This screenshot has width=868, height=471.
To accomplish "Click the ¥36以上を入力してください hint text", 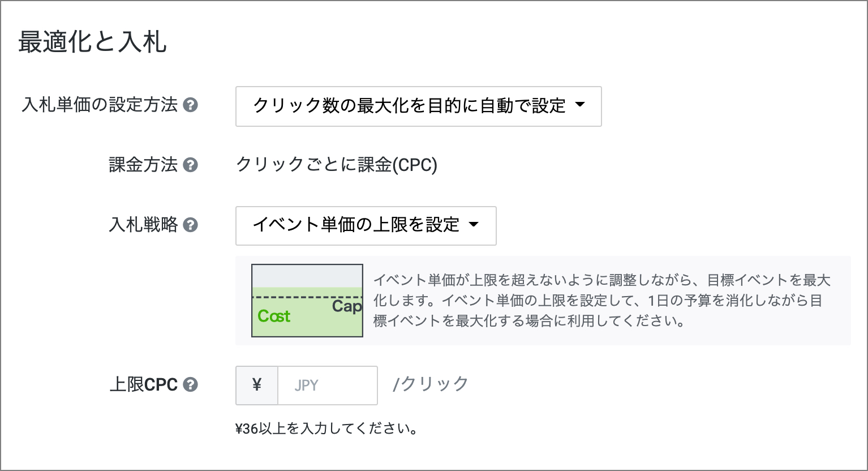I will tap(326, 429).
